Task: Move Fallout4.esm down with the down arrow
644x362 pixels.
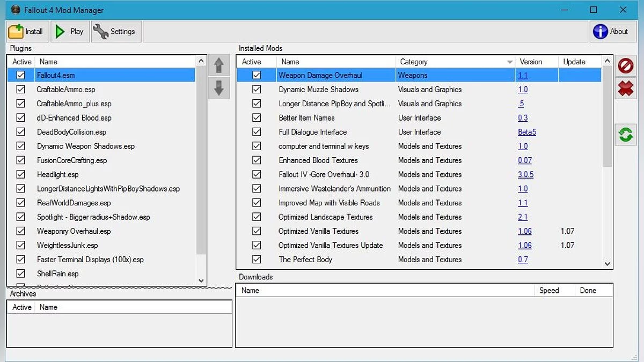Action: [x=218, y=88]
